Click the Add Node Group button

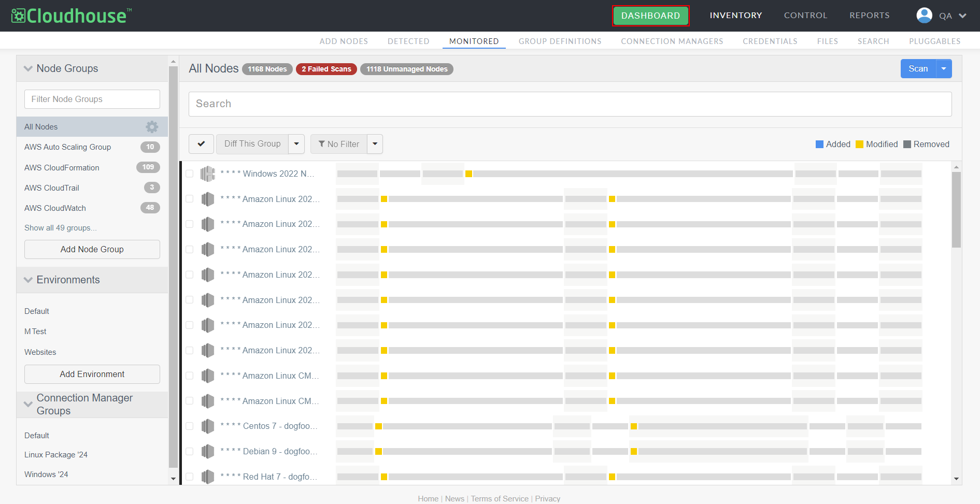pos(92,250)
